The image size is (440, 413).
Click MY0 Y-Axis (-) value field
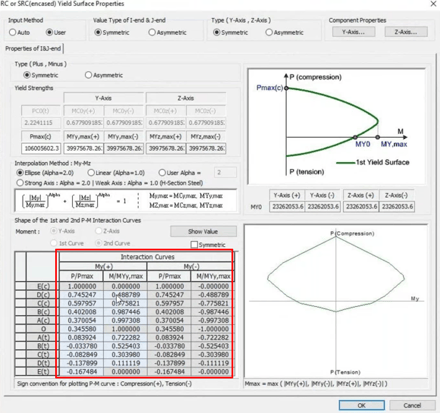(x=323, y=207)
